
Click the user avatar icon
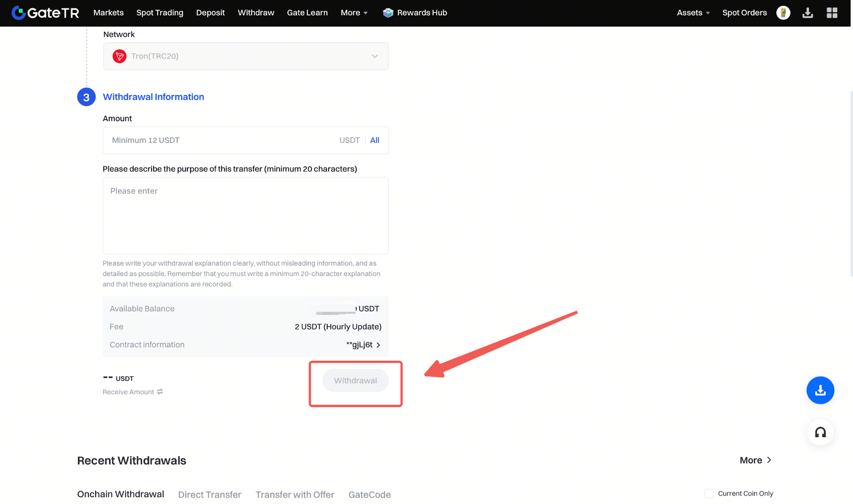783,13
